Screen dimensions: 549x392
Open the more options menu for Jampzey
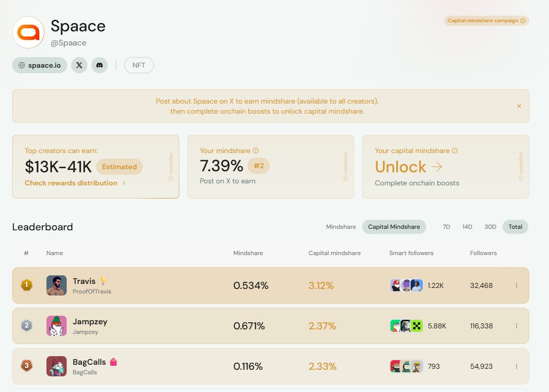[517, 326]
